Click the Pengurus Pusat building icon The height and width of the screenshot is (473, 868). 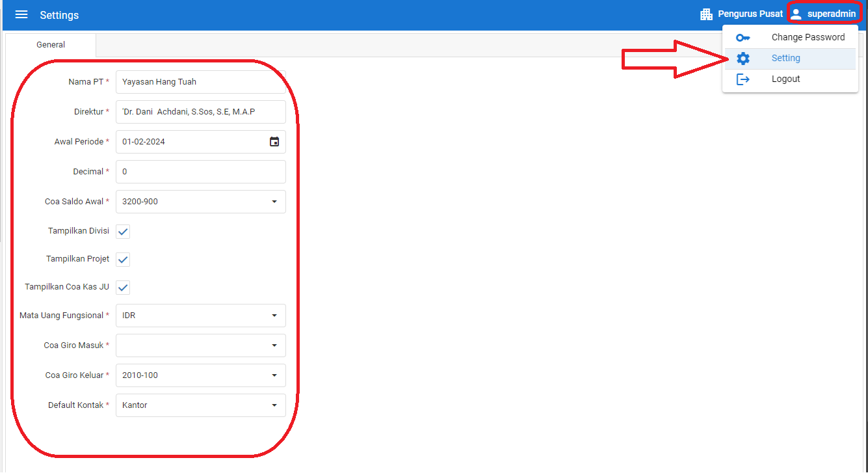pos(706,14)
